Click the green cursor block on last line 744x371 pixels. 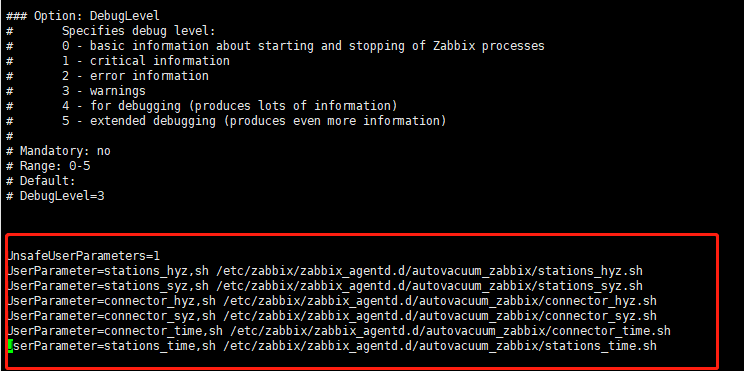coord(10,346)
